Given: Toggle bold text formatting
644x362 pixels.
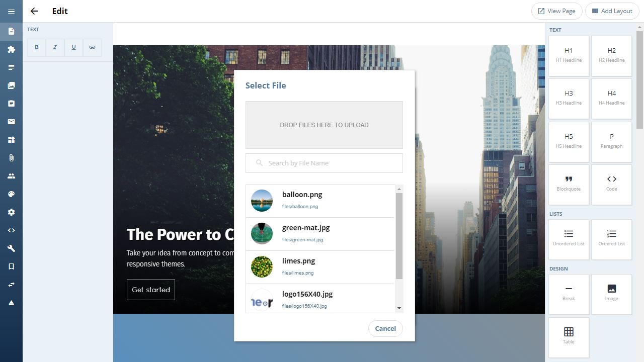Looking at the screenshot, I should click(37, 47).
